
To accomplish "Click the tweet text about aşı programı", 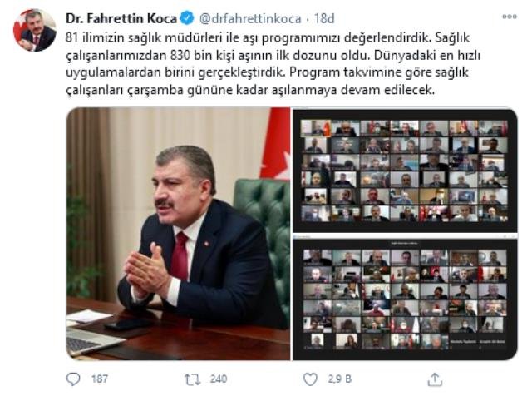I will coord(273,63).
